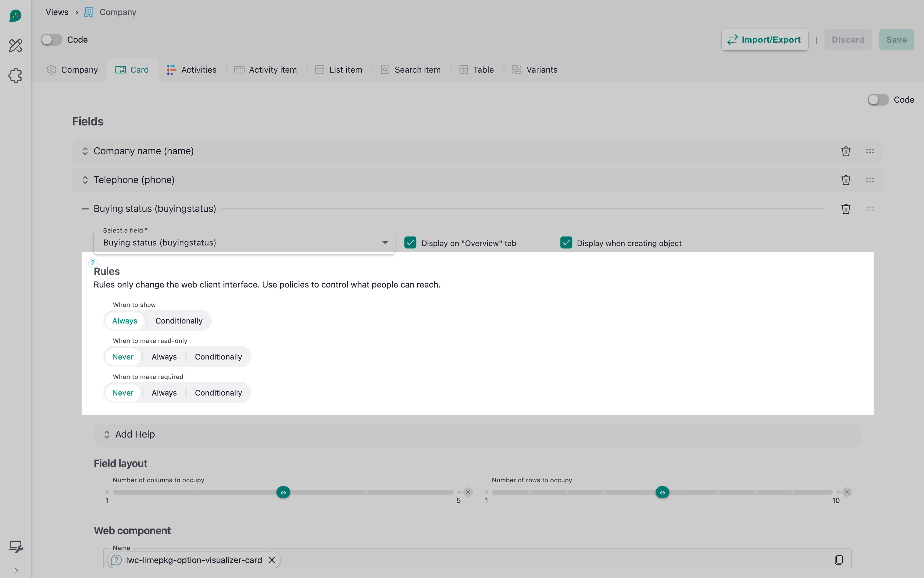Viewport: 924px width, 578px height.
Task: Delete the Buying status field
Action: pos(846,209)
